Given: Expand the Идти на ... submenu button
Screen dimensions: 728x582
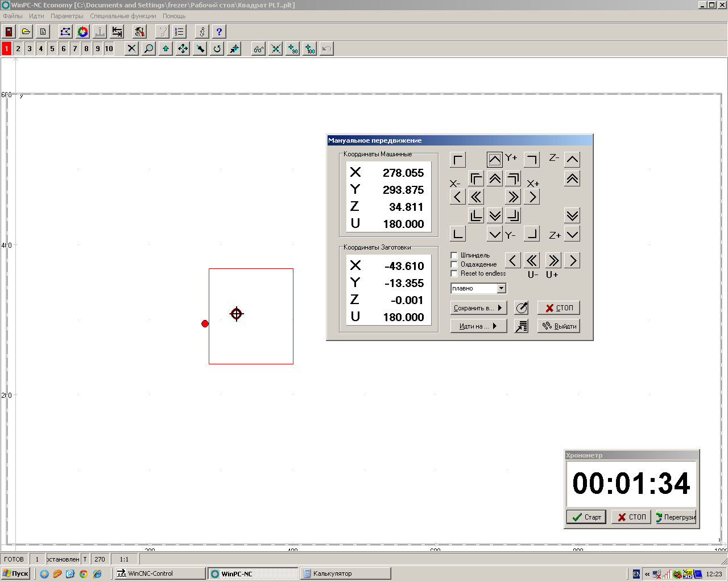Looking at the screenshot, I should click(478, 326).
